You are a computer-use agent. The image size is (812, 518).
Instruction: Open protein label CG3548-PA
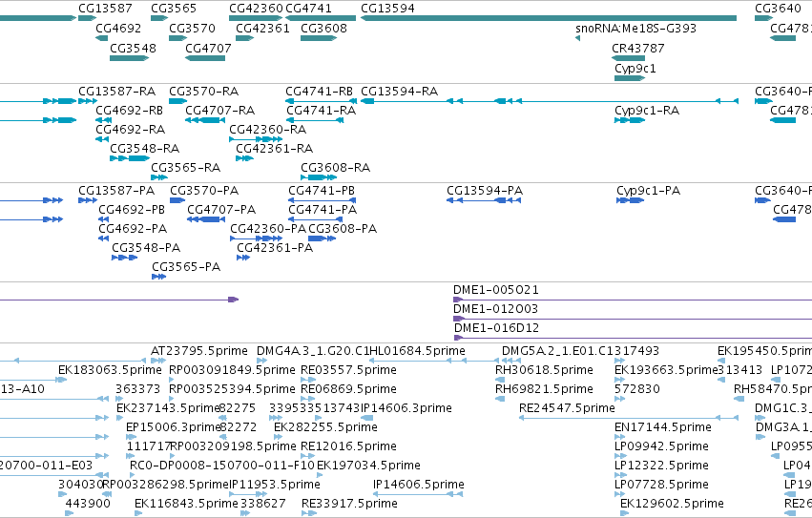click(146, 248)
